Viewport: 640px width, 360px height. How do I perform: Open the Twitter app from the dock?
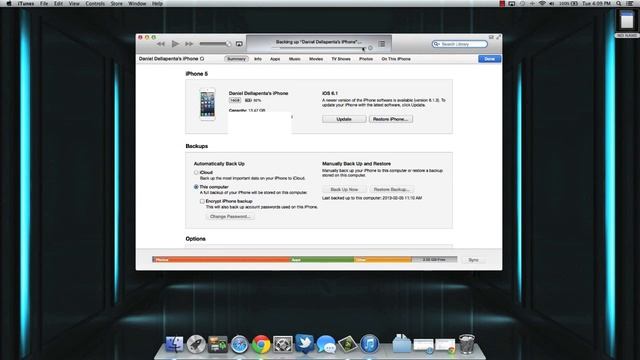click(x=304, y=344)
